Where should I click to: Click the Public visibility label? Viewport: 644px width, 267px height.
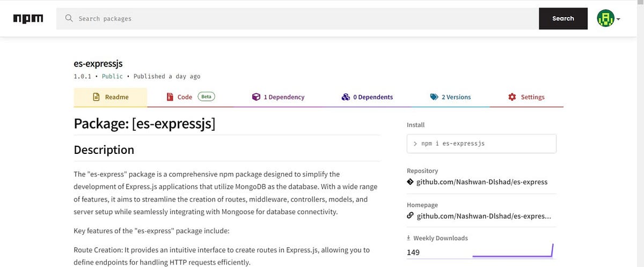coord(112,76)
